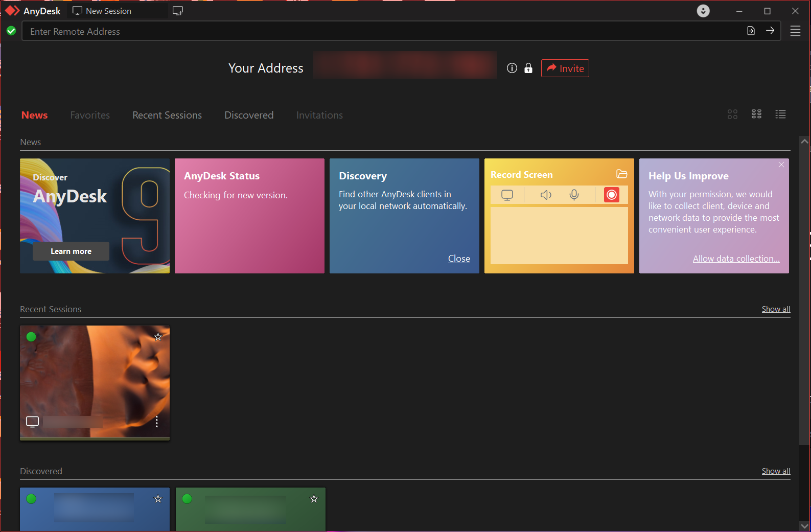The image size is (811, 532).
Task: Open recent session three-dot options menu
Action: [157, 422]
